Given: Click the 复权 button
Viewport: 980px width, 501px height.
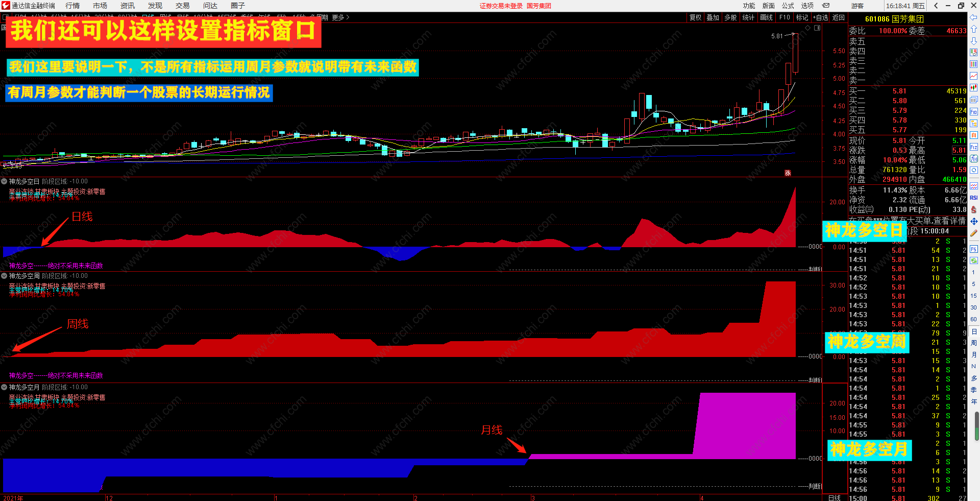Looking at the screenshot, I should [695, 17].
